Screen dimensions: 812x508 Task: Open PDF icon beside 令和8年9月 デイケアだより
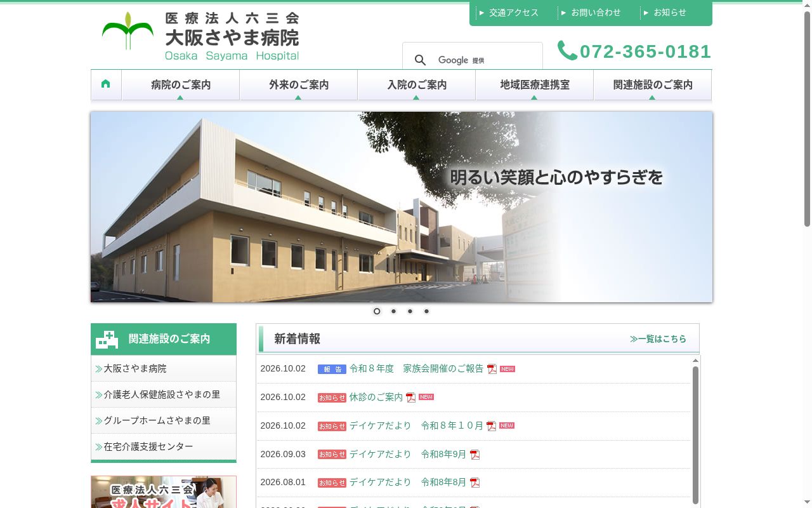coord(475,455)
